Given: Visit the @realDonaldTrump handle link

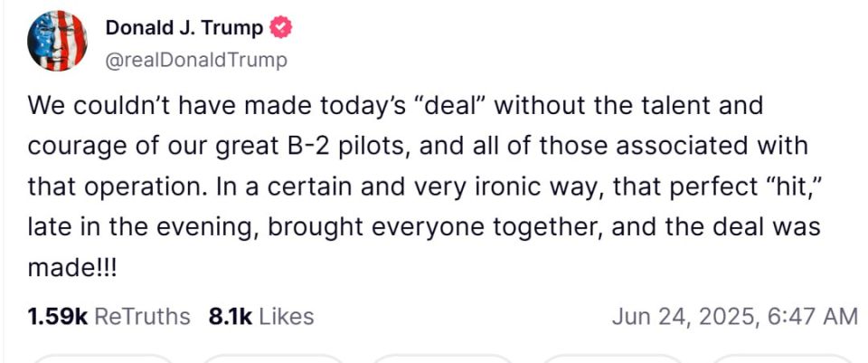Looking at the screenshot, I should (196, 60).
